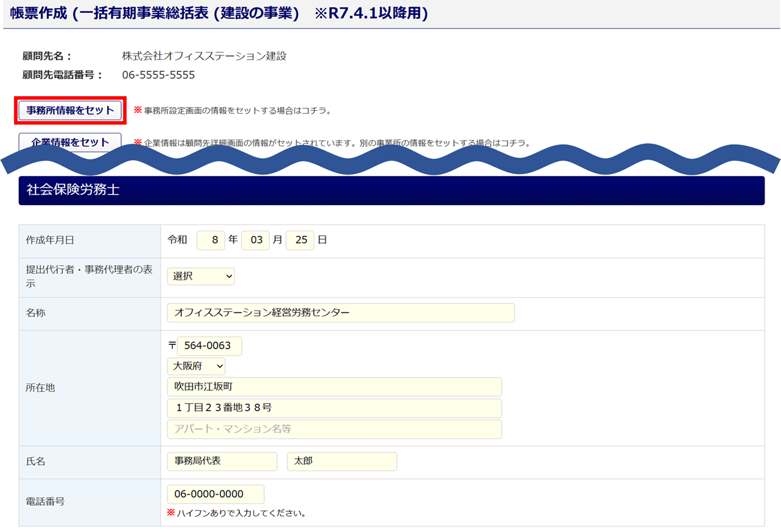Click the 電話番号 field 06-0000-0000

[215, 494]
